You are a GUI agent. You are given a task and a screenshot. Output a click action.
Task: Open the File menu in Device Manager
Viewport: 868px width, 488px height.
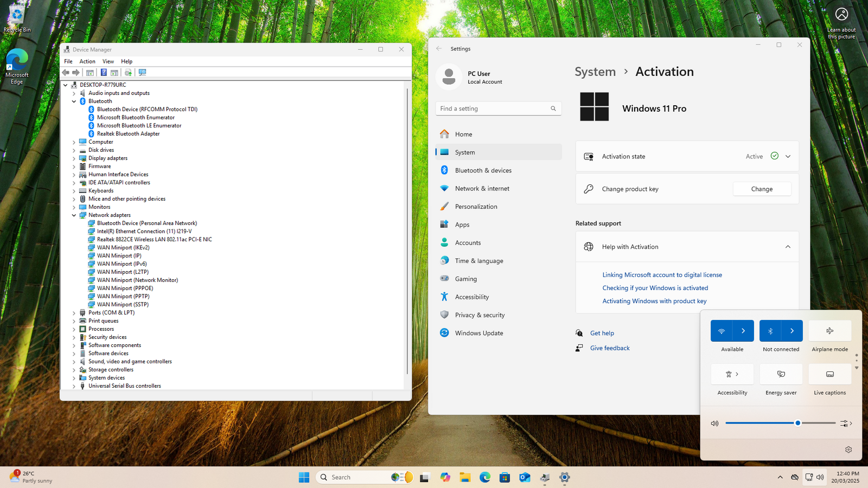point(68,61)
